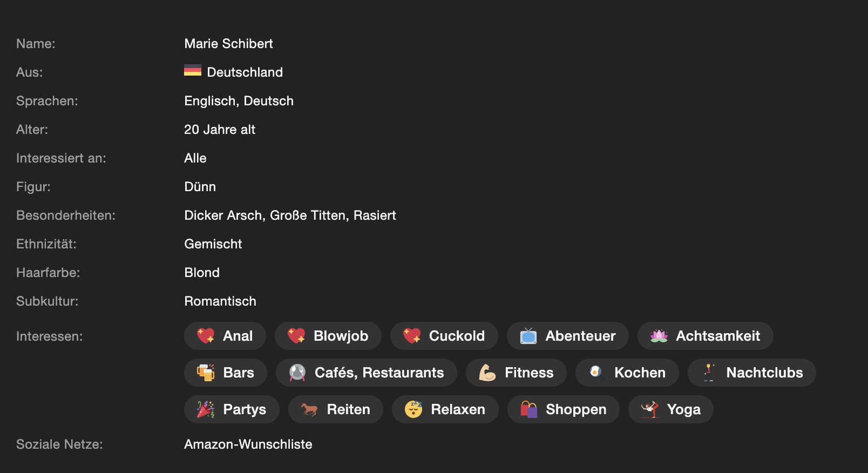Screen dimensions: 868x473
Task: Click the name Marie Schibert
Action: pos(228,44)
